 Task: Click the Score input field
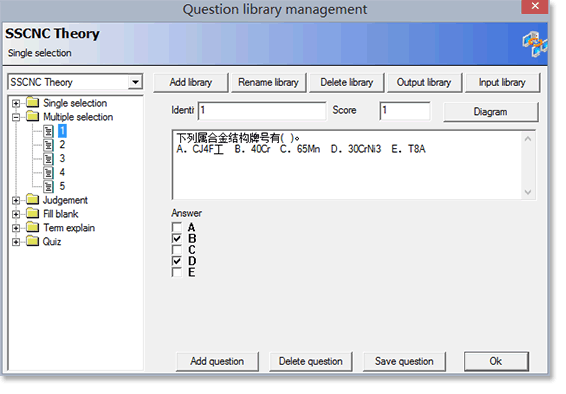405,111
